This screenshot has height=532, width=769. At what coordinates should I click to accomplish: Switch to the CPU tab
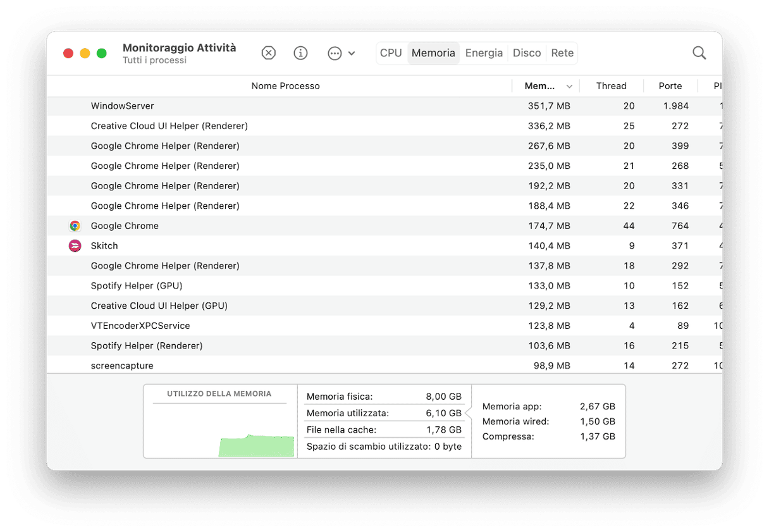(391, 53)
